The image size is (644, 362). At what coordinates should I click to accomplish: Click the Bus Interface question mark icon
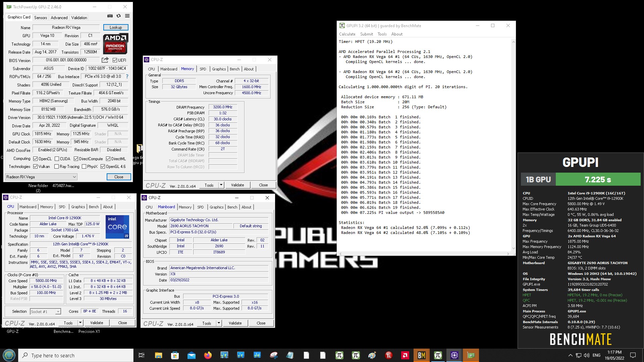127,76
